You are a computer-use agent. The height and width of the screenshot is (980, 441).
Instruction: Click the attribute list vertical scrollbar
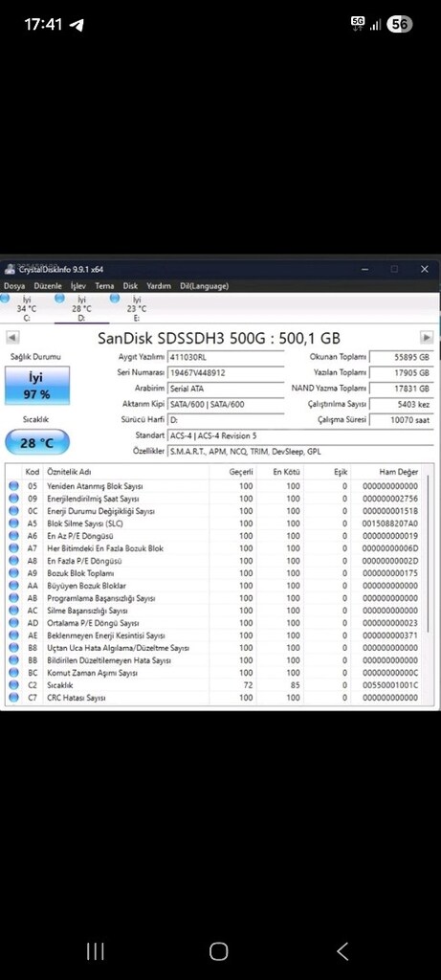429,553
